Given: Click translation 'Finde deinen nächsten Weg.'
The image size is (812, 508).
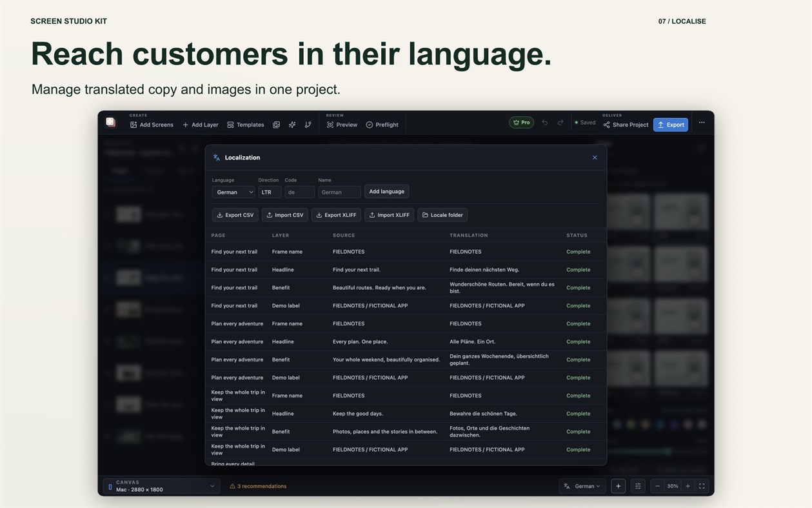Looking at the screenshot, I should click(x=484, y=270).
